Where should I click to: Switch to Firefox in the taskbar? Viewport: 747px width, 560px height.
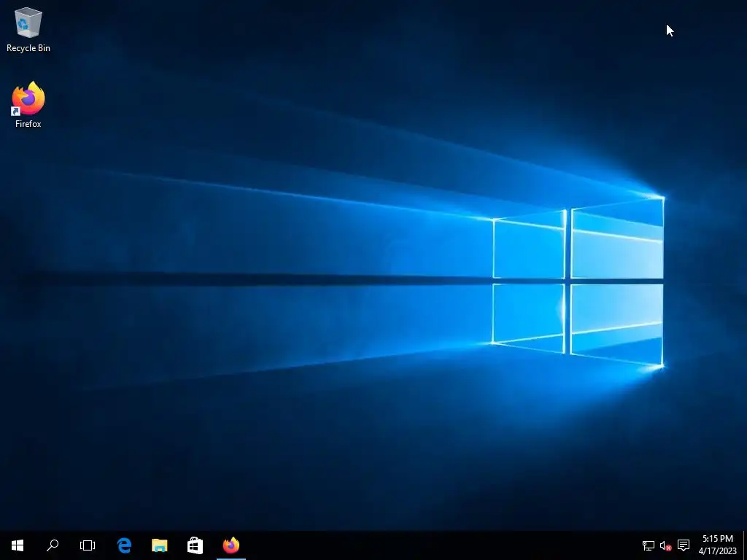[x=231, y=545]
